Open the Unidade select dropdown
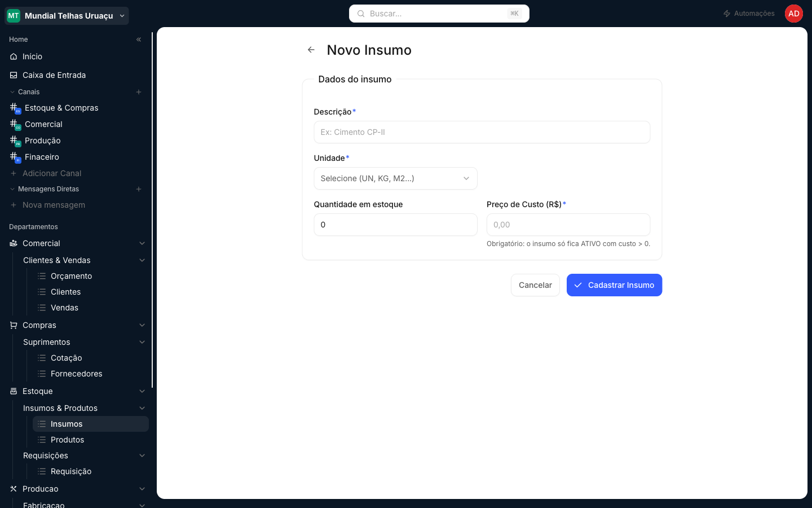 395,178
